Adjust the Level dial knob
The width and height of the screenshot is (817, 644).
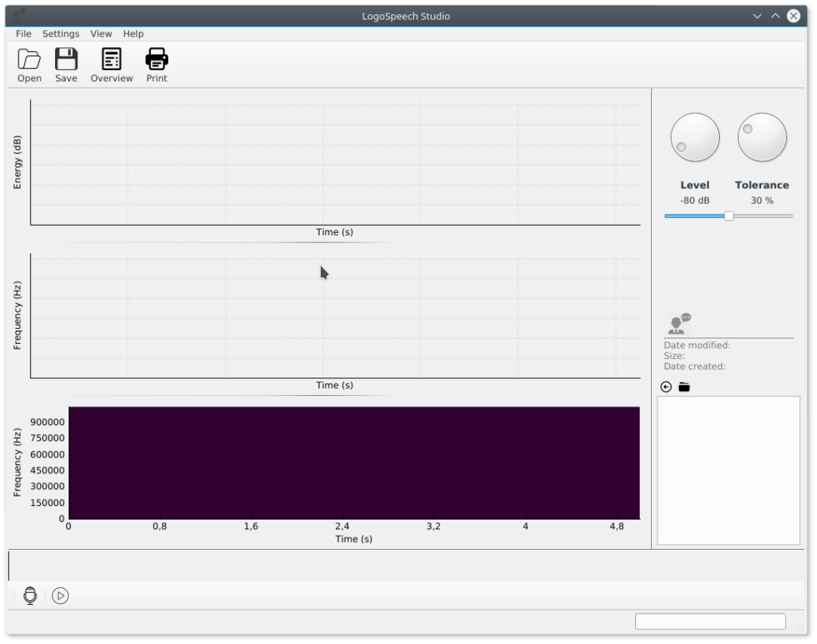tap(695, 137)
